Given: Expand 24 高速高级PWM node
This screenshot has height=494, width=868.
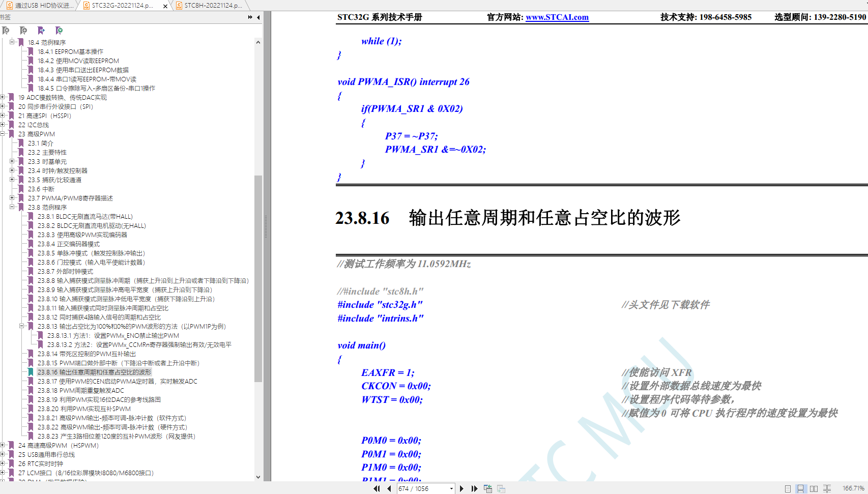Looking at the screenshot, I should [3, 445].
